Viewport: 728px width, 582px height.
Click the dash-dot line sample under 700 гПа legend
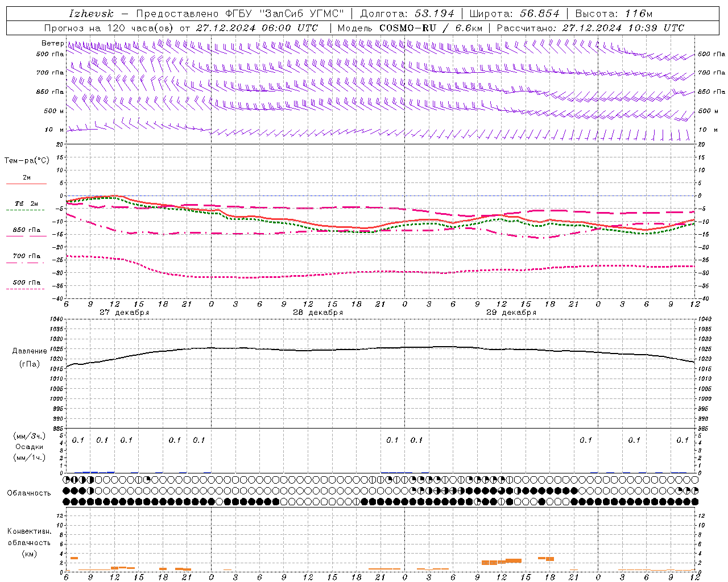coord(26,263)
